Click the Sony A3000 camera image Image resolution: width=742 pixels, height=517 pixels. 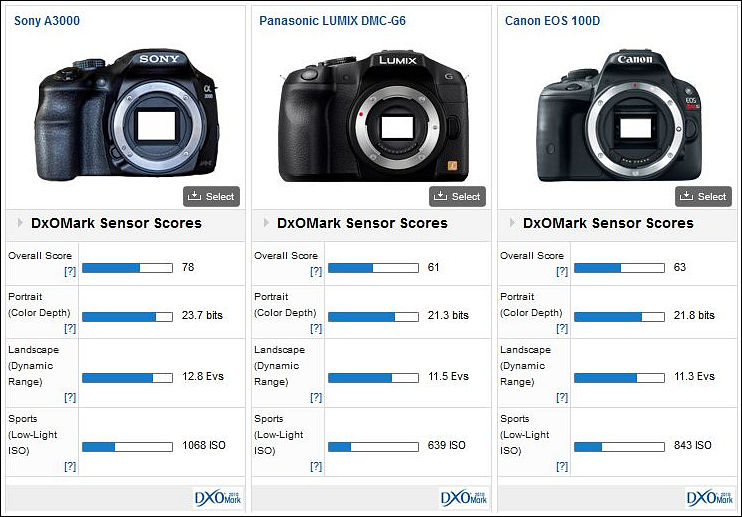point(127,114)
